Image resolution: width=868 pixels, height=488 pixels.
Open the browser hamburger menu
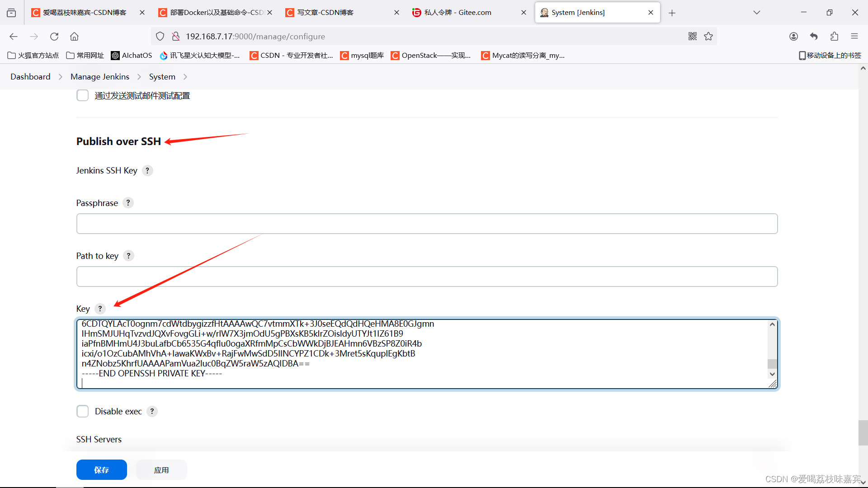854,37
